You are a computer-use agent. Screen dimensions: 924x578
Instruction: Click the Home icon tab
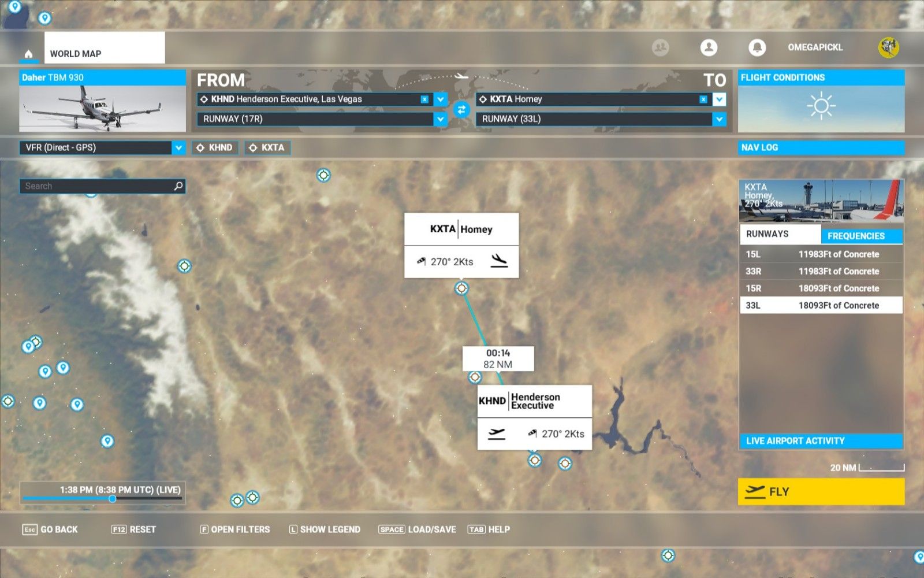(28, 54)
